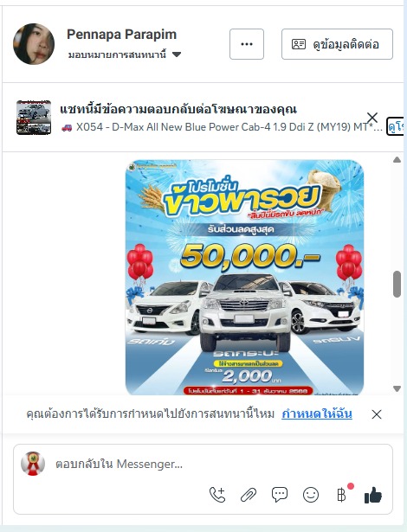Viewport: 407px width, 532px height.
Task: Send a thumbs-up like
Action: point(372,495)
